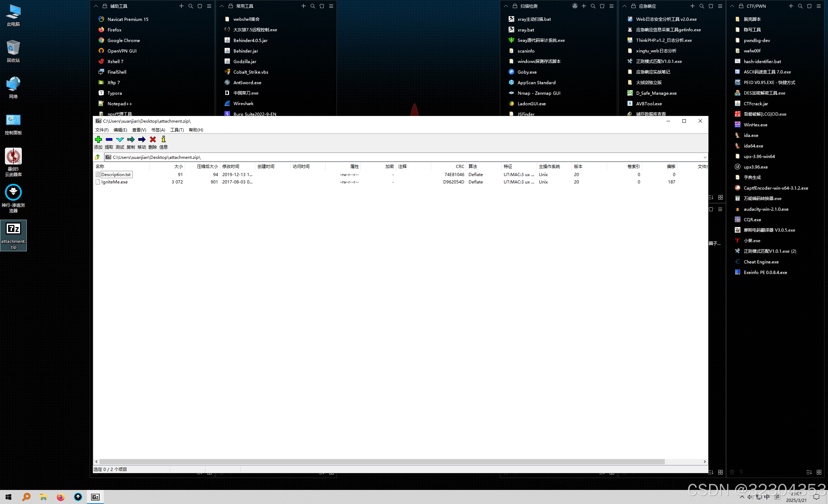Expand the address bar path dropdown
Screen dimensions: 828x504
click(705, 157)
